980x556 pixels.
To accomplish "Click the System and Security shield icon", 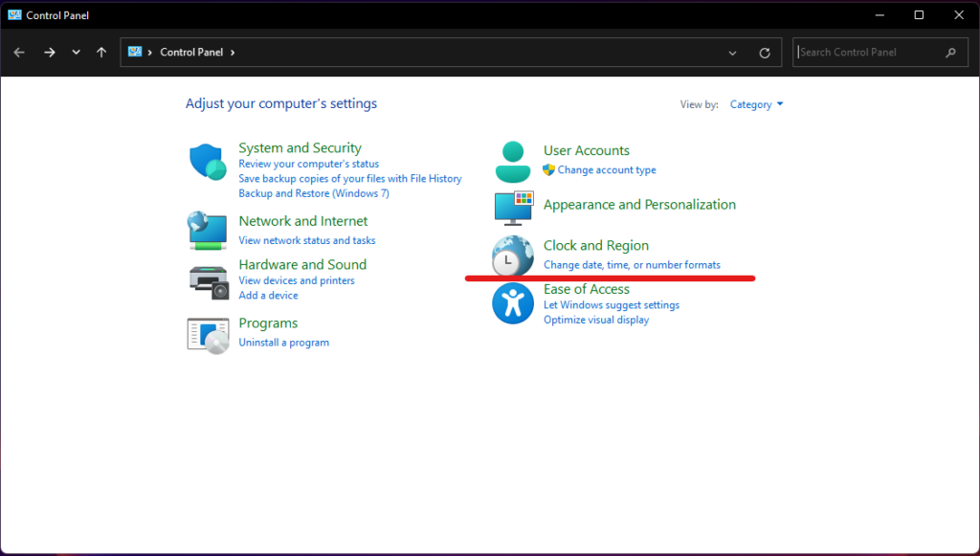I will 209,159.
